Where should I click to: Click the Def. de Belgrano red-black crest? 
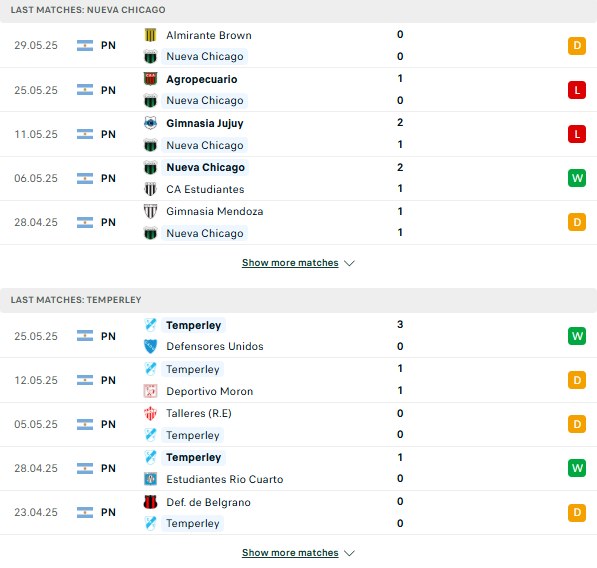[150, 502]
